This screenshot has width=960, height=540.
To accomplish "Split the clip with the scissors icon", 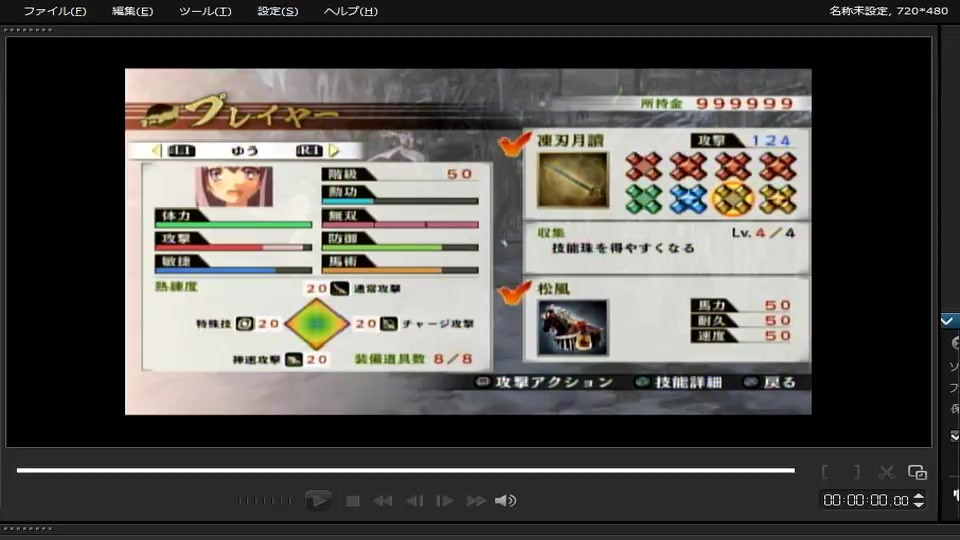I will point(886,472).
